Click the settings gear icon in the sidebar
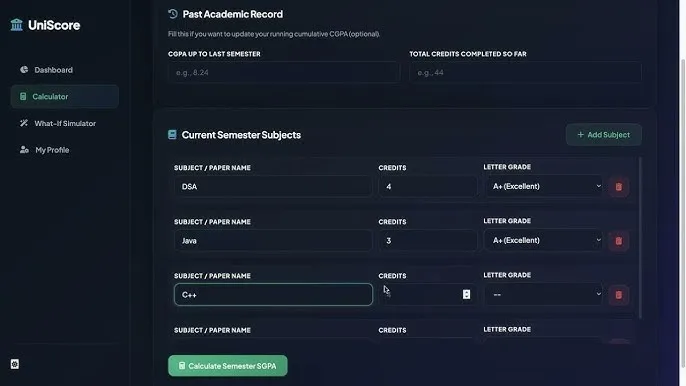The width and height of the screenshot is (686, 386). tap(14, 364)
